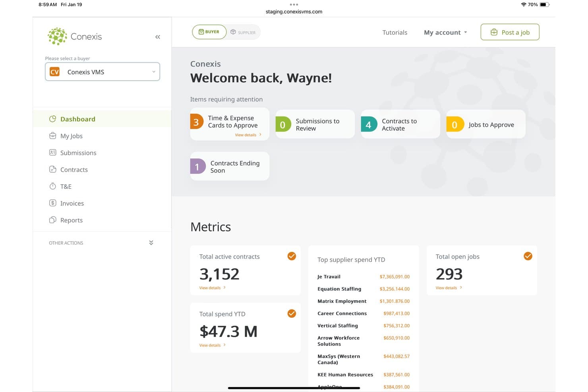The image size is (588, 392).
Task: Click the T&E stopwatch icon
Action: [52, 186]
